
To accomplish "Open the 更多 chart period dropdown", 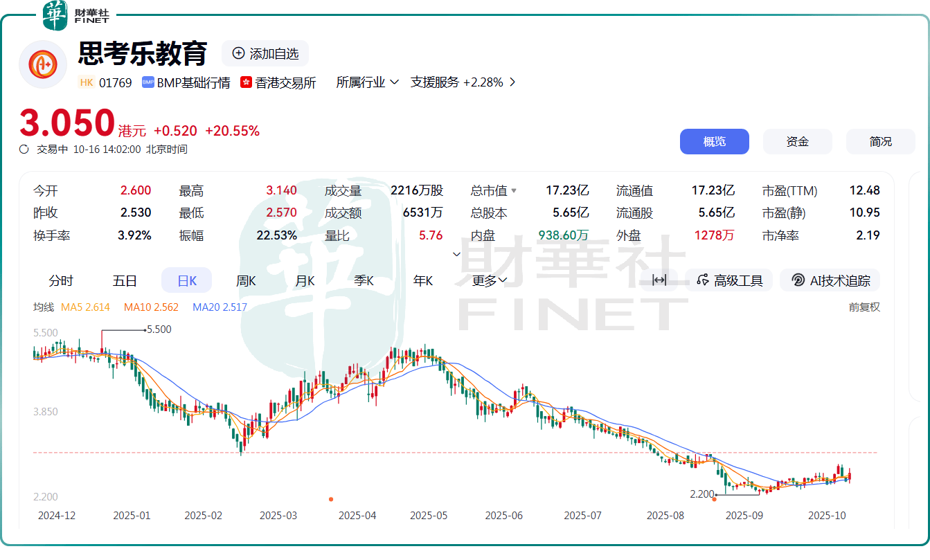I will [490, 280].
